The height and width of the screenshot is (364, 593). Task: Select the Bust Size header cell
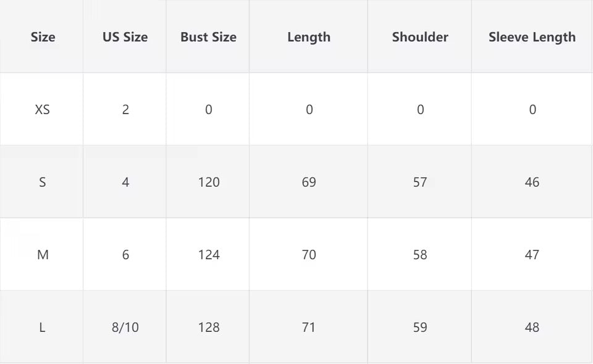208,37
